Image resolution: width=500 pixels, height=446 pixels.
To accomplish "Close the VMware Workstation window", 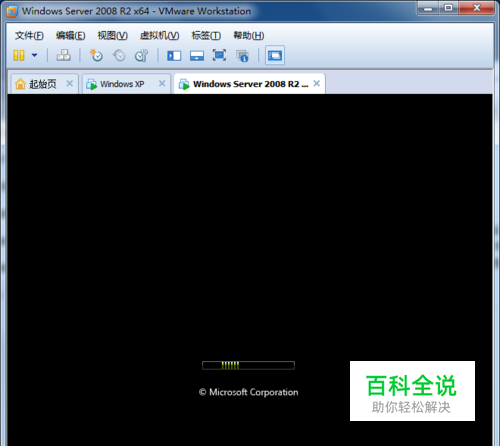I will (x=477, y=8).
